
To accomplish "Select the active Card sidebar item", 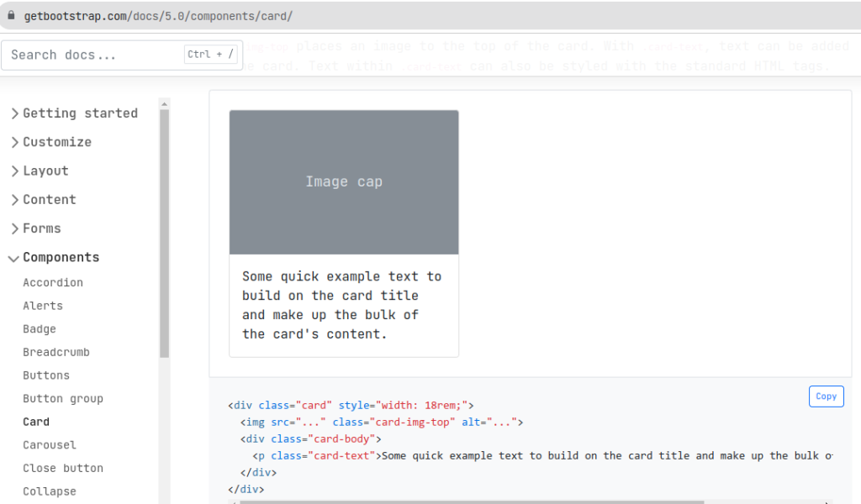I will (x=36, y=422).
